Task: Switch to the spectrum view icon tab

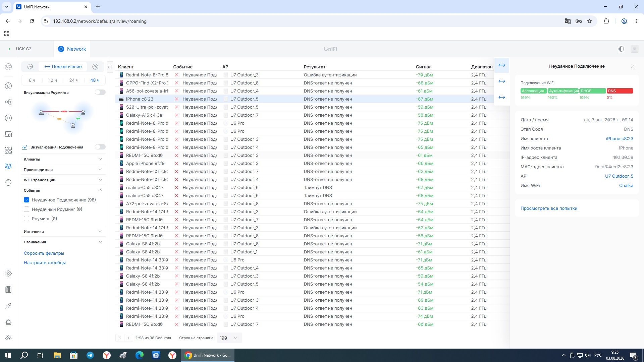Action: pos(30,67)
